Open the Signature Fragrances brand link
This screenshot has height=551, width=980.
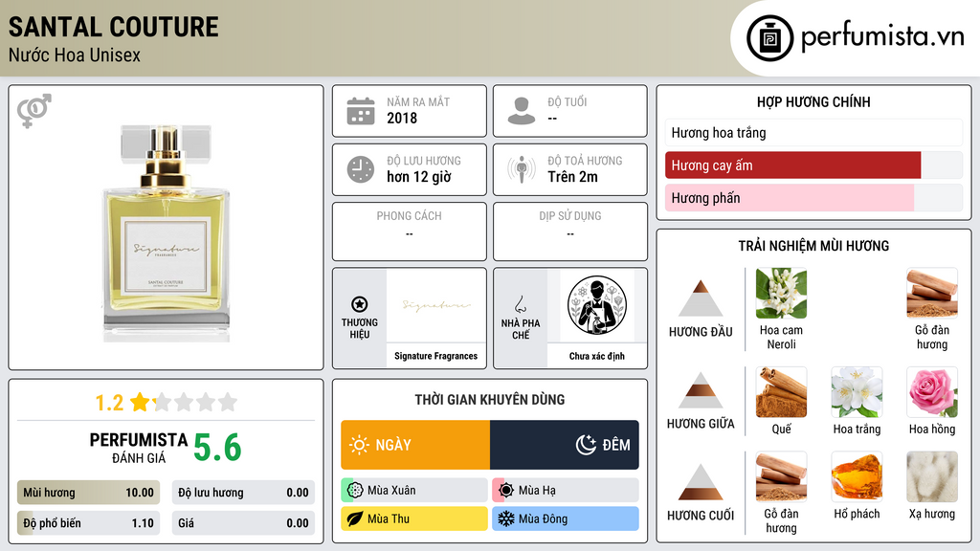(x=435, y=356)
